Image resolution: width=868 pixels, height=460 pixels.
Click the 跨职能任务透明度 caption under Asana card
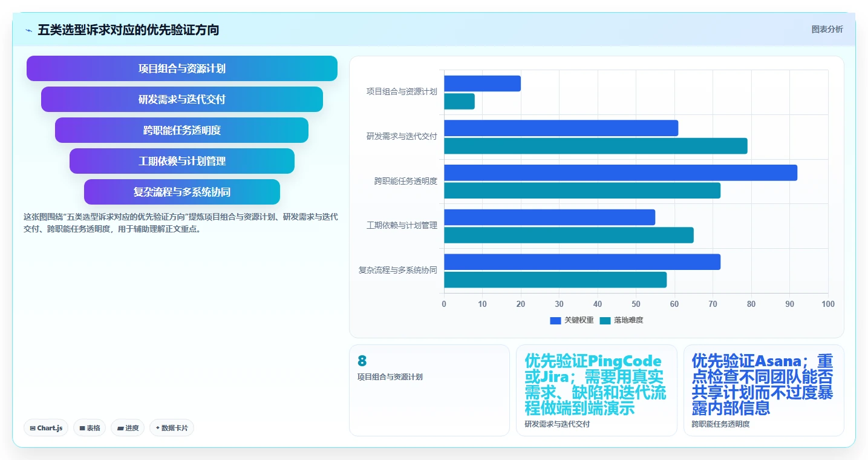(720, 424)
